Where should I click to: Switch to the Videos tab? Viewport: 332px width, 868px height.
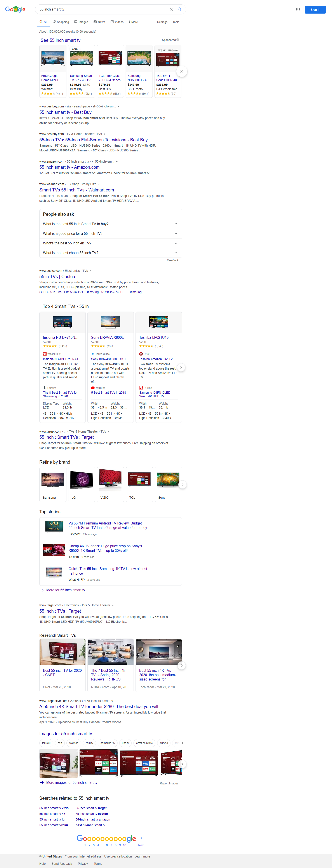point(117,22)
